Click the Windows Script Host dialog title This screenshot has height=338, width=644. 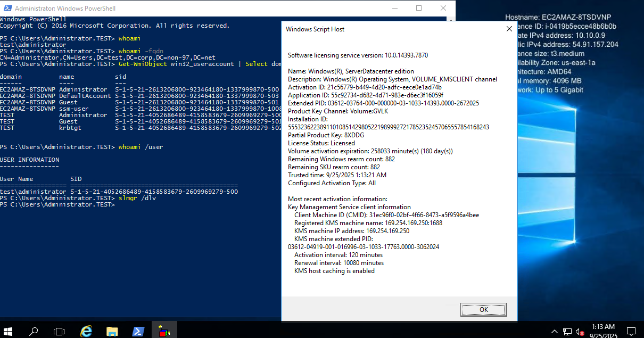click(315, 29)
